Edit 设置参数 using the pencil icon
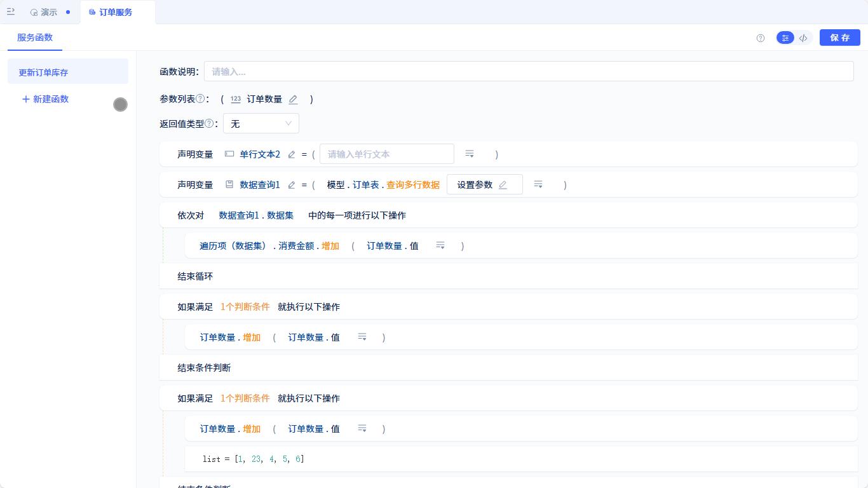 tap(503, 184)
